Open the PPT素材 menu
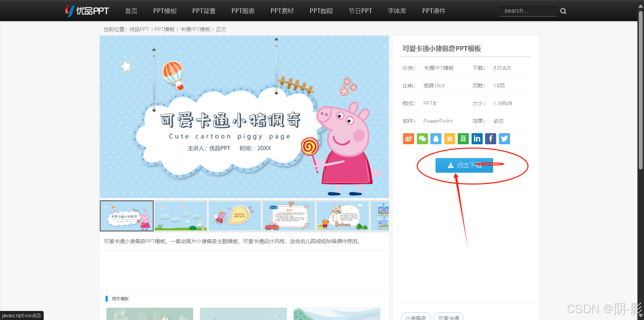 [282, 11]
